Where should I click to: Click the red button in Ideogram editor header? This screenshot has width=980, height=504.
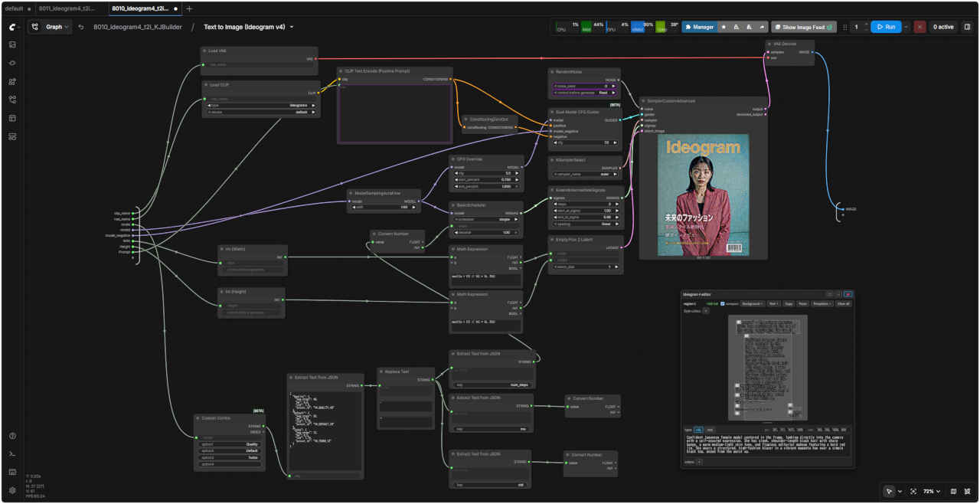coord(848,294)
